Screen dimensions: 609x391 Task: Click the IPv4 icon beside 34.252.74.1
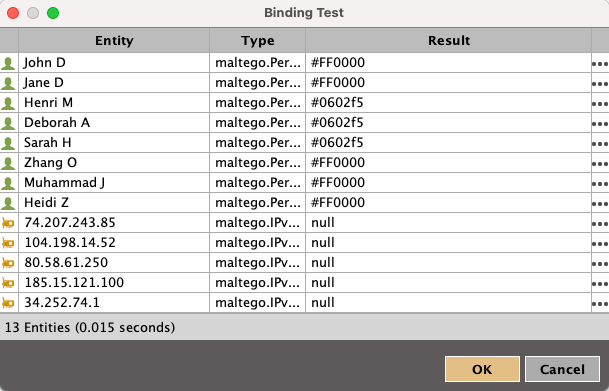click(x=8, y=303)
